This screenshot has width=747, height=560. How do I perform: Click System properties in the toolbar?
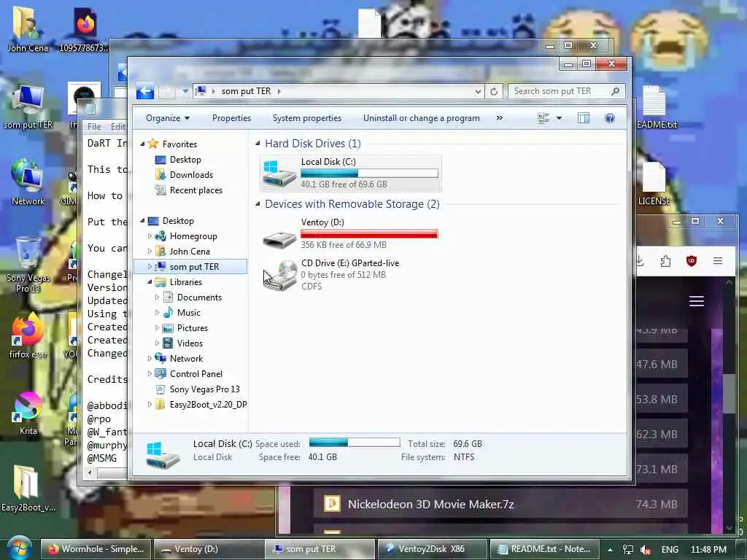point(307,118)
